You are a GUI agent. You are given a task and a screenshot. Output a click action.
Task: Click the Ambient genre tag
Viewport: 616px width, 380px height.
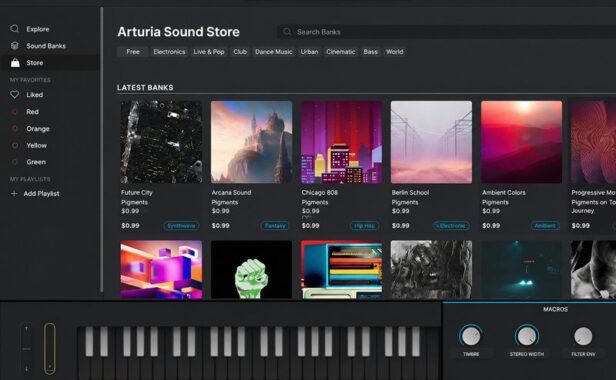[545, 226]
